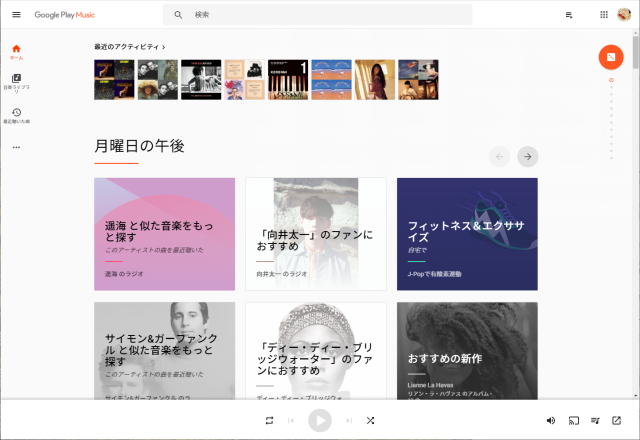Open the Google apps grid
The image size is (640, 440).
(x=604, y=15)
